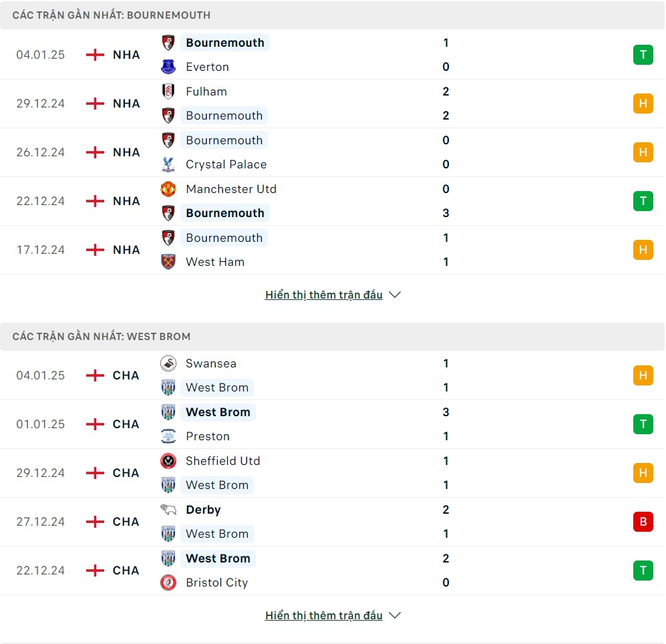The width and height of the screenshot is (666, 644).
Task: Click orange H badge for Fulham match
Action: tap(643, 104)
